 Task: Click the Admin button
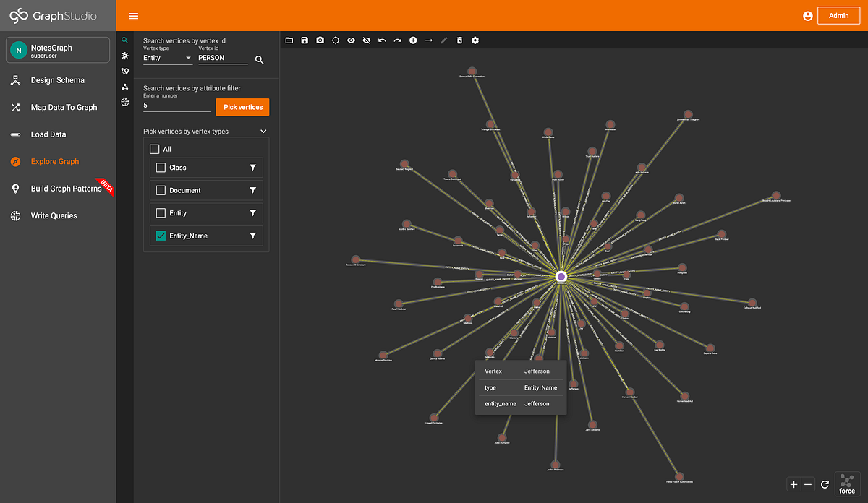pyautogui.click(x=838, y=16)
